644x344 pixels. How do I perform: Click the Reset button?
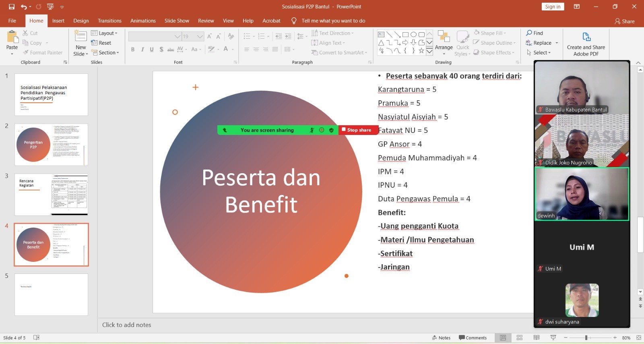tap(101, 43)
